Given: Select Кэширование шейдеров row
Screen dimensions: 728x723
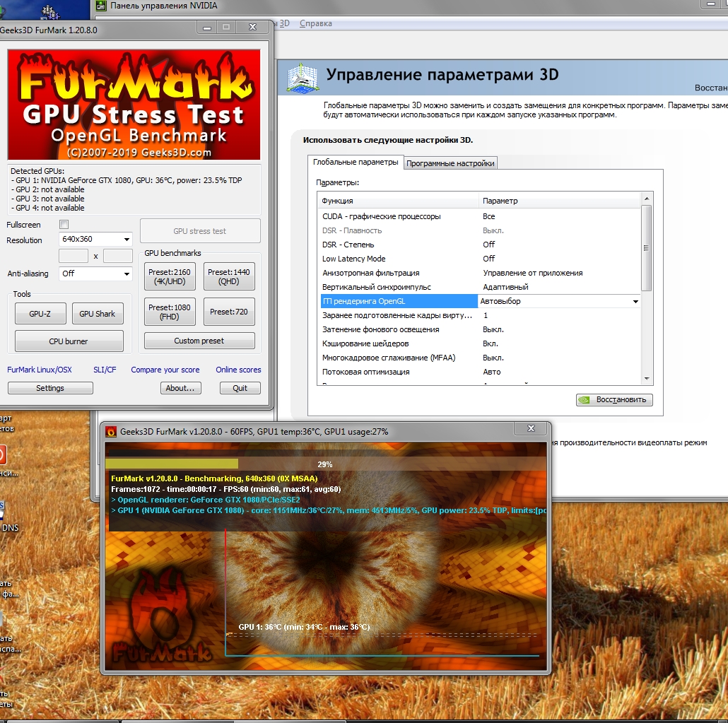Looking at the screenshot, I should point(481,343).
